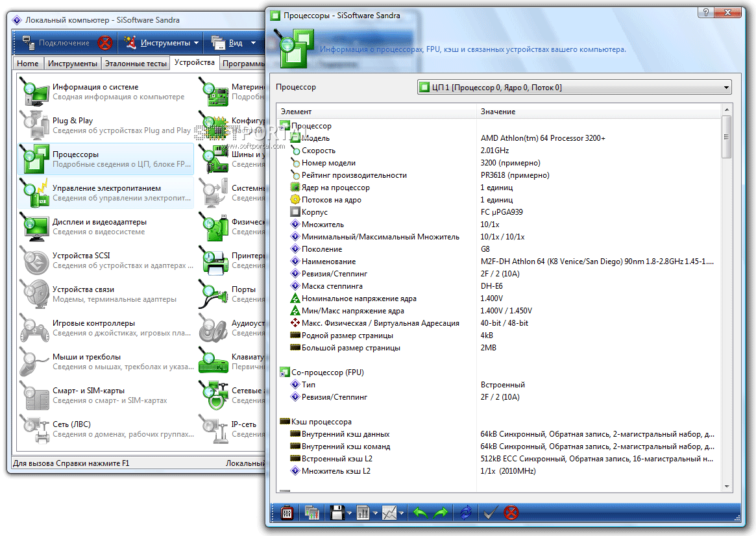Select the Рейтинг производительности row
Viewport: 756px width, 536px height.
[500, 175]
